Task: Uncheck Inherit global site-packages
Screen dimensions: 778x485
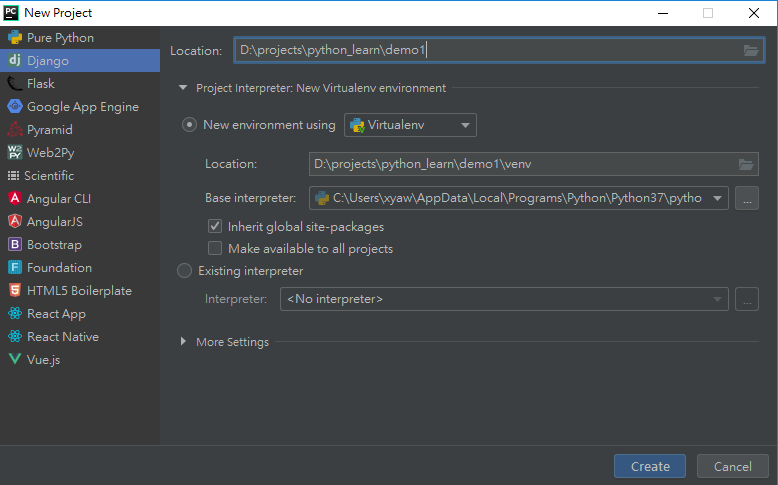Action: (x=214, y=227)
